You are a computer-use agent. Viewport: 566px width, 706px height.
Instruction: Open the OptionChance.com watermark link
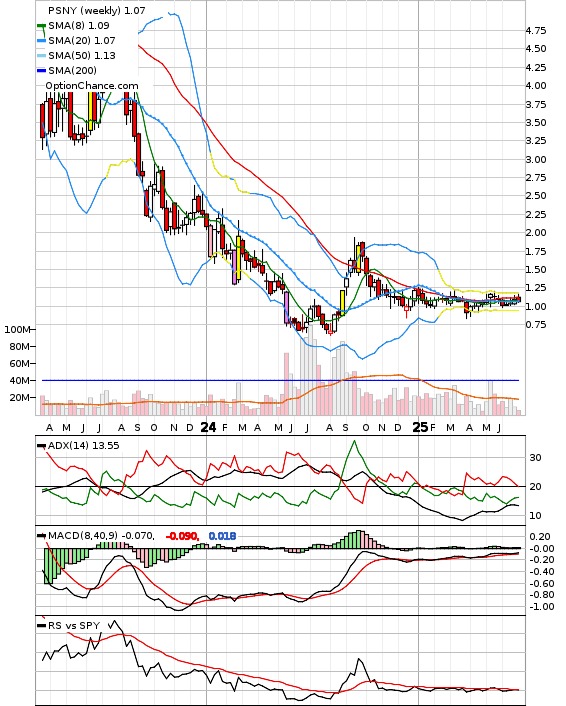pos(92,86)
